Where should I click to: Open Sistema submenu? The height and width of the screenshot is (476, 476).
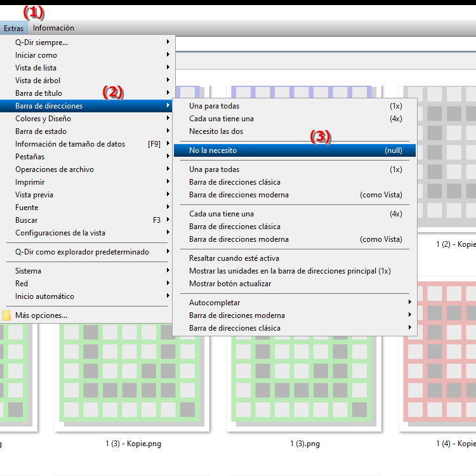[86, 271]
